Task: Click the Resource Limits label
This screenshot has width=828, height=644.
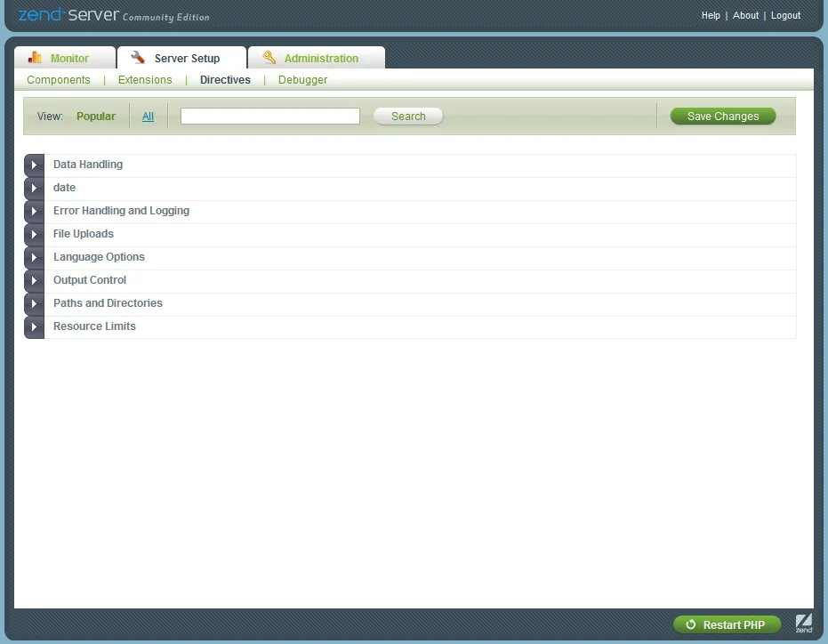Action: (94, 326)
